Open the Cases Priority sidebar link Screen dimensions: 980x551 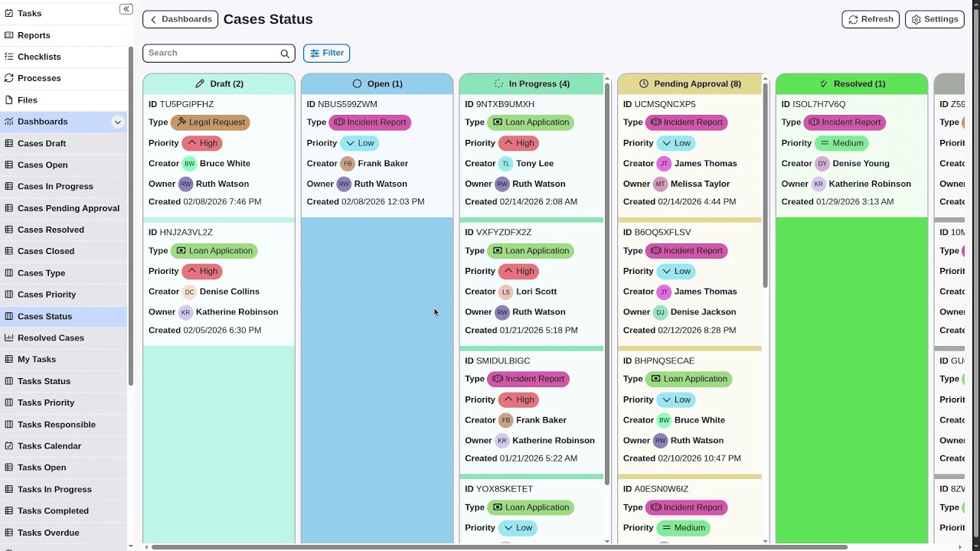point(64,295)
